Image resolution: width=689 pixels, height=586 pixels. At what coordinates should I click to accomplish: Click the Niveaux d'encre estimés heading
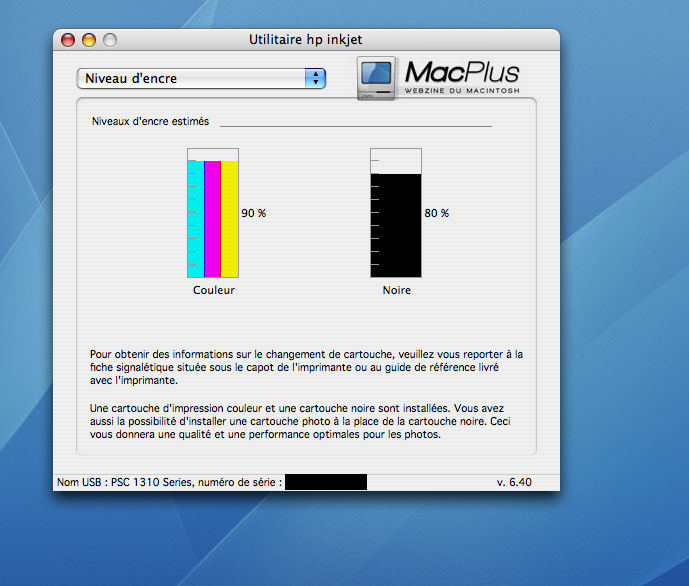[x=150, y=121]
